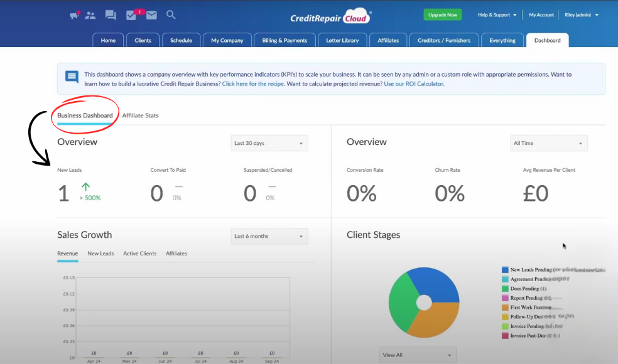
Task: Click the 'Apr 24' axis label in chart
Action: 94,361
